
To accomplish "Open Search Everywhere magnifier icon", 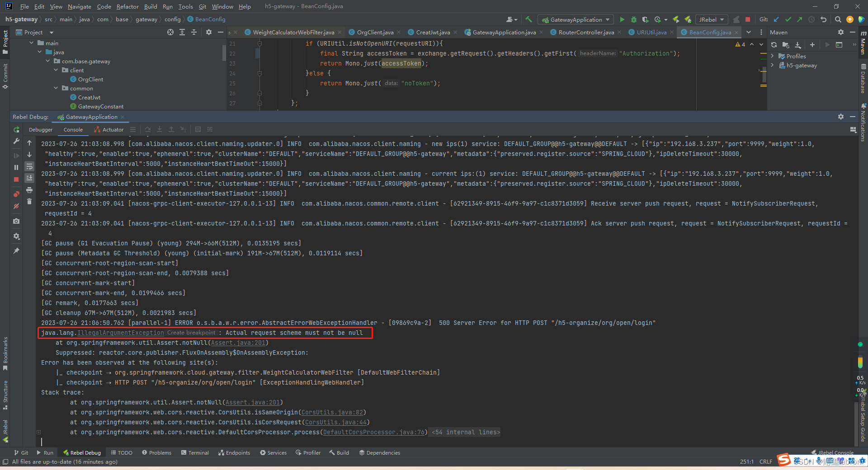I will (x=838, y=19).
